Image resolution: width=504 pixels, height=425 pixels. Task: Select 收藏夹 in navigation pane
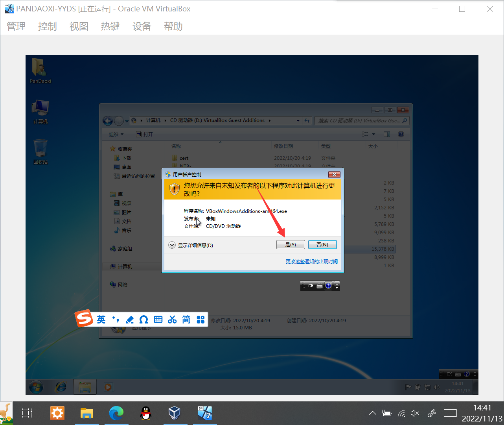tap(121, 149)
